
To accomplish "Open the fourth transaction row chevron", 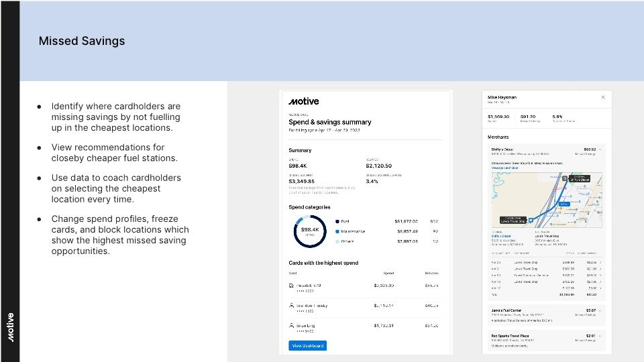I will (x=600, y=282).
